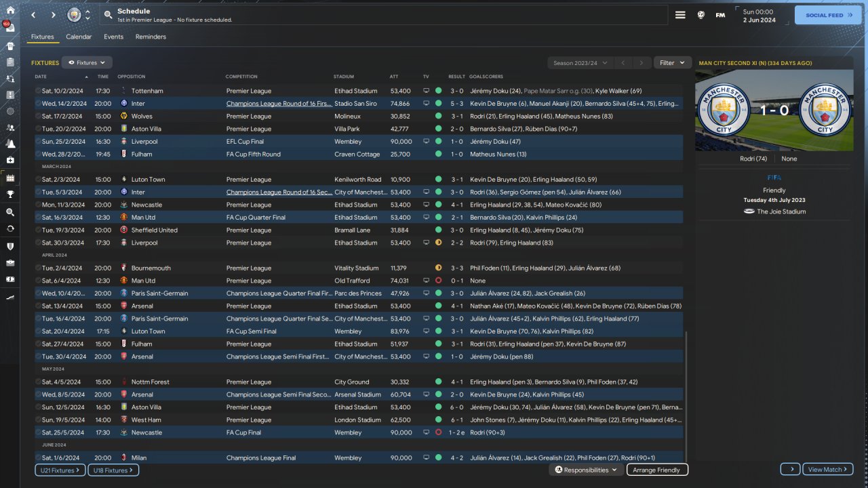Sort by the COMPETITION column header
This screenshot has height=488, width=868.
241,77
